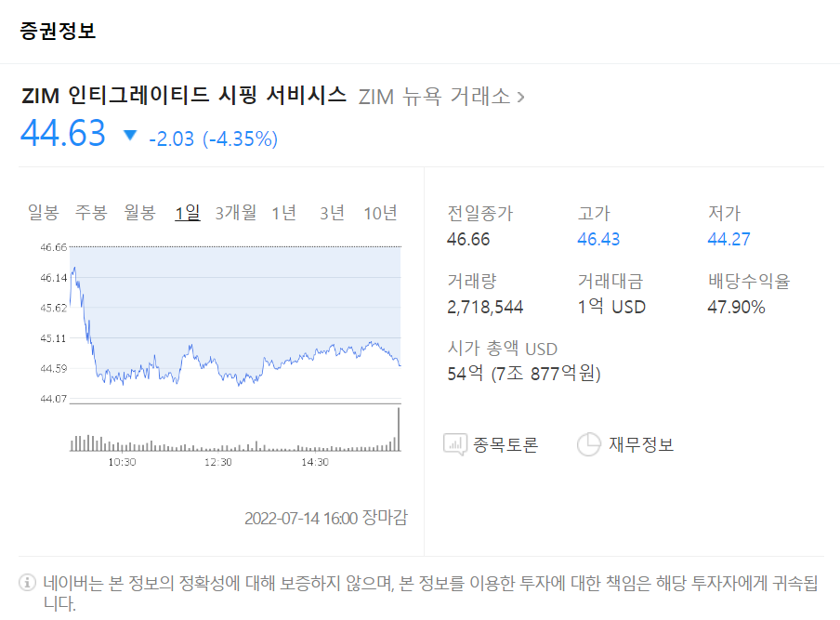Click the 시가 총액 USD label
Screen dimensions: 840x620
pos(503,349)
